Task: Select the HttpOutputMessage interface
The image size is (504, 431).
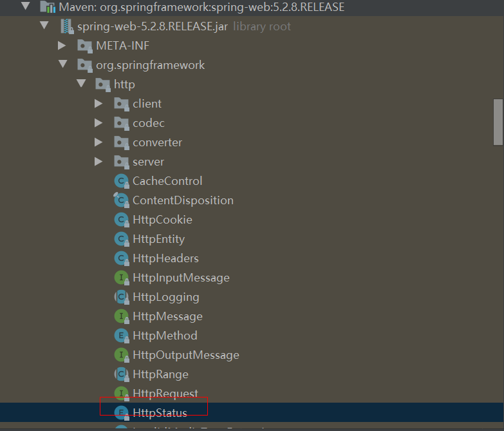Action: point(186,355)
